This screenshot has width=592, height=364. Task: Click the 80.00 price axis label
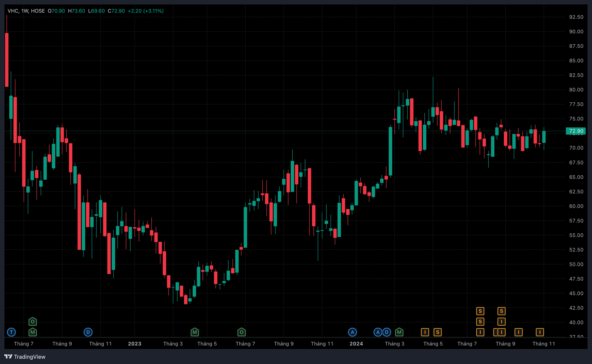(x=576, y=90)
